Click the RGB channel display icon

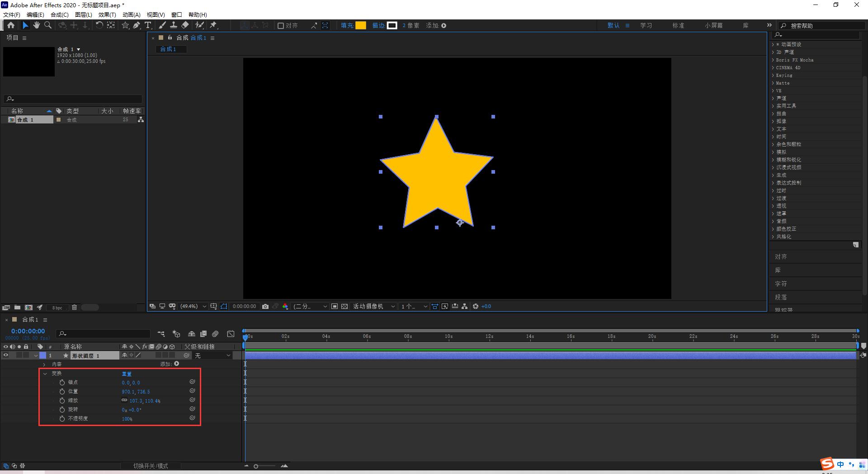(x=285, y=306)
